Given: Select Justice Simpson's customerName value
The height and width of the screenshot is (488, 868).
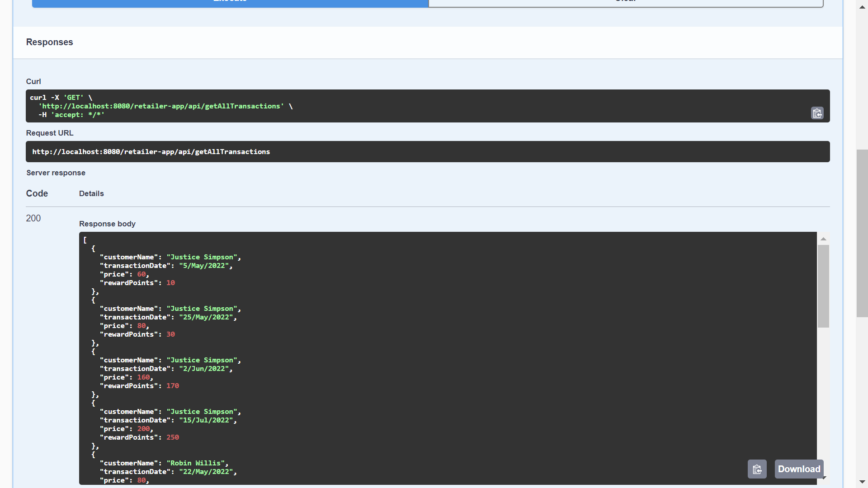Looking at the screenshot, I should coord(203,257).
